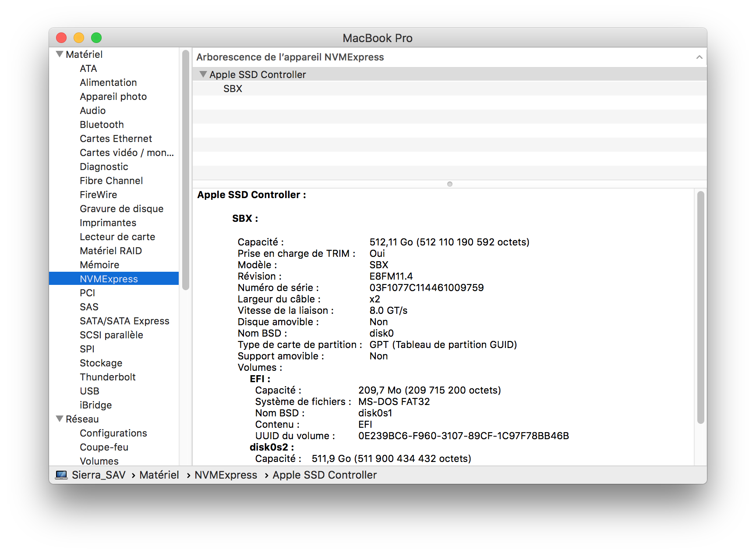The height and width of the screenshot is (554, 756).
Task: Select iBridge in the sidebar
Action: [x=95, y=405]
